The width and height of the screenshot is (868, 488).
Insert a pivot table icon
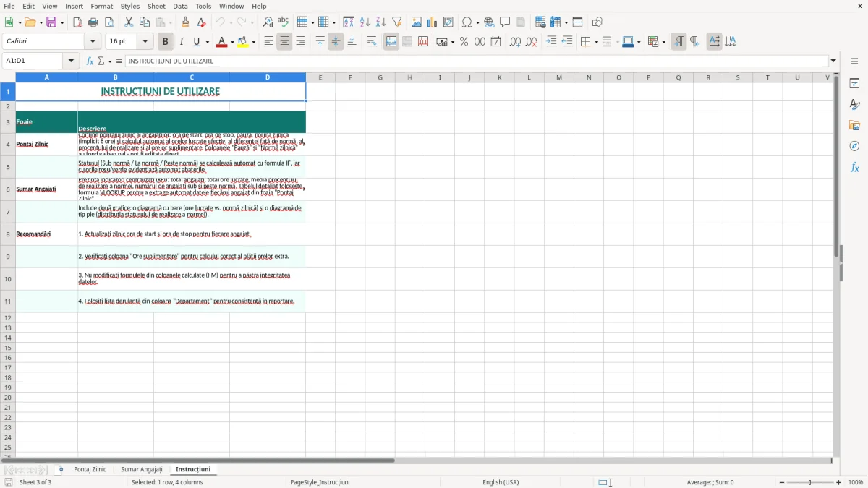(x=448, y=22)
